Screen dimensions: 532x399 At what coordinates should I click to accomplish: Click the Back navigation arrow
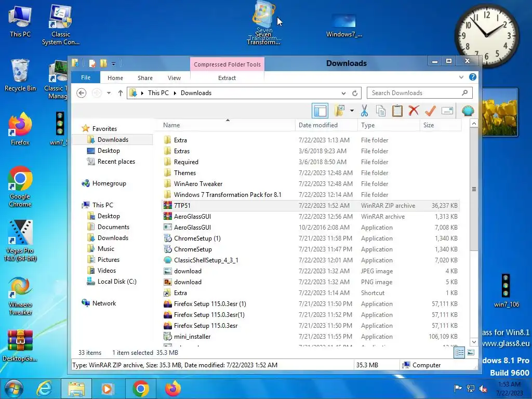81,93
